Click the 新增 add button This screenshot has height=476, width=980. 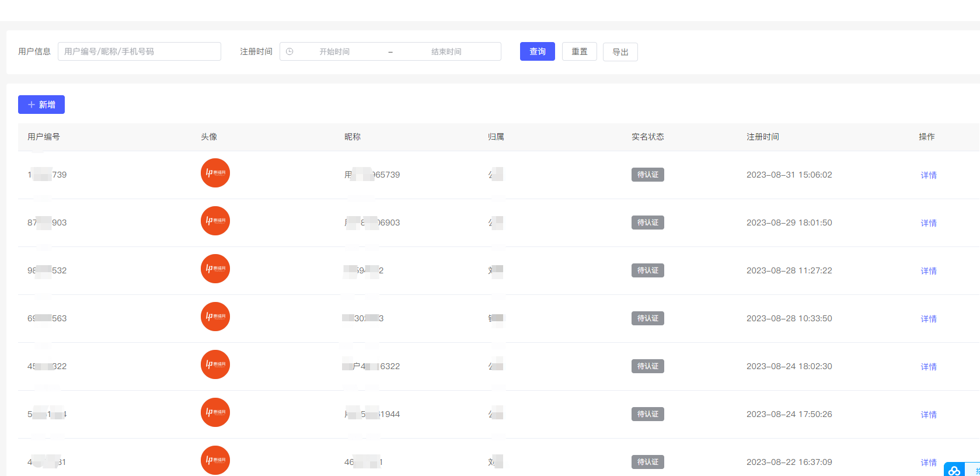[41, 105]
